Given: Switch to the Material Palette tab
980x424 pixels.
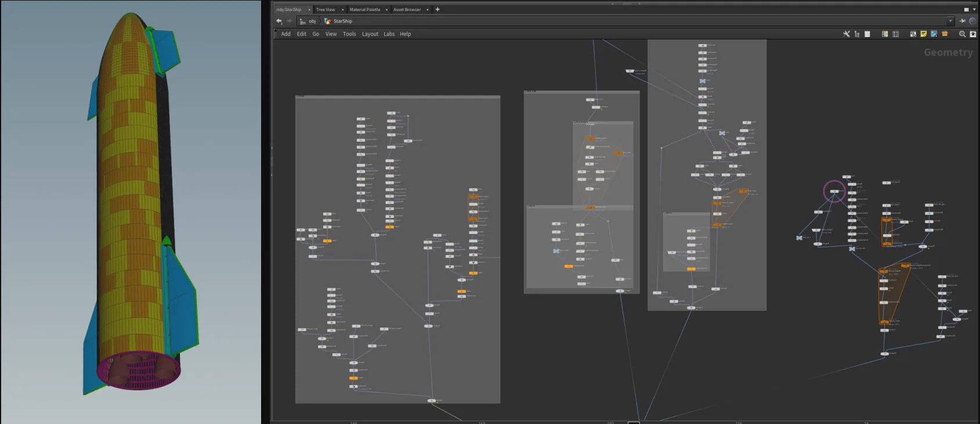Looking at the screenshot, I should point(365,9).
